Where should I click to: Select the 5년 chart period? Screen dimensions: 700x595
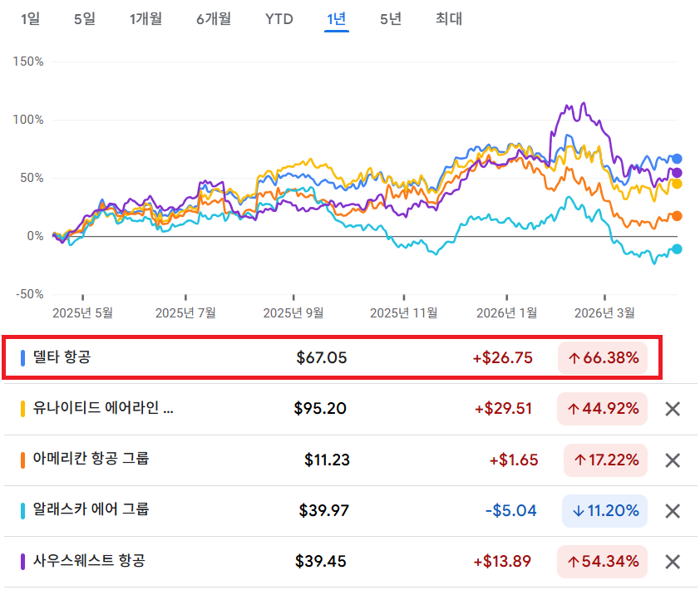click(x=391, y=19)
